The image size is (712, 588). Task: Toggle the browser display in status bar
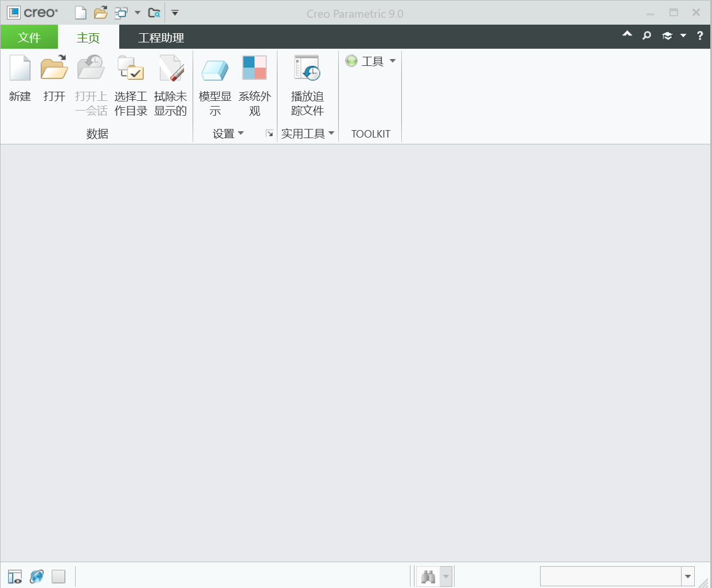coord(37,577)
